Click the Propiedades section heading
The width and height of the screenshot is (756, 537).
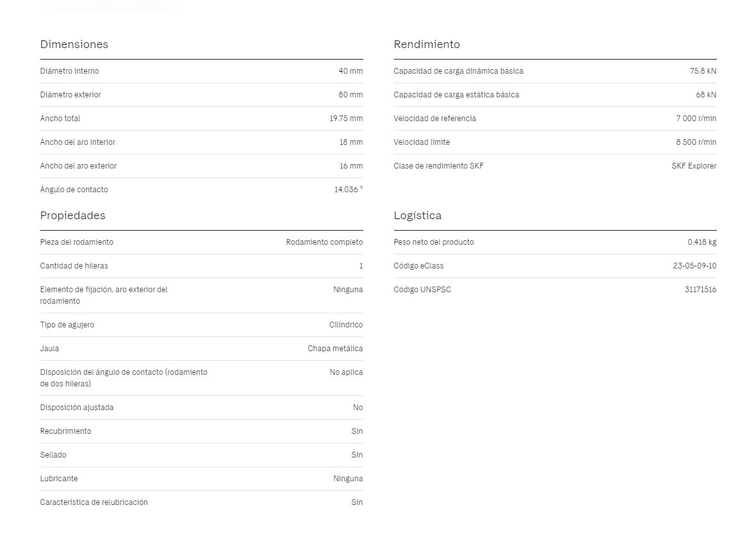coord(73,215)
